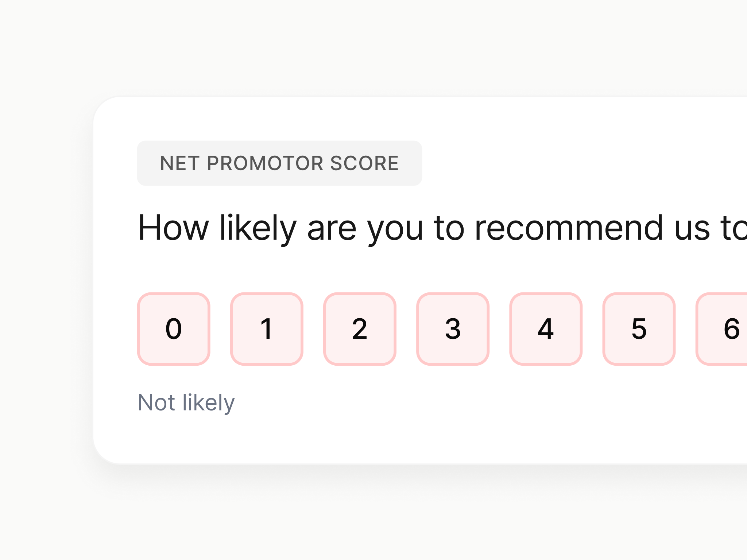Click the word "likely" under rating 0
747x560 pixels.
[x=208, y=402]
